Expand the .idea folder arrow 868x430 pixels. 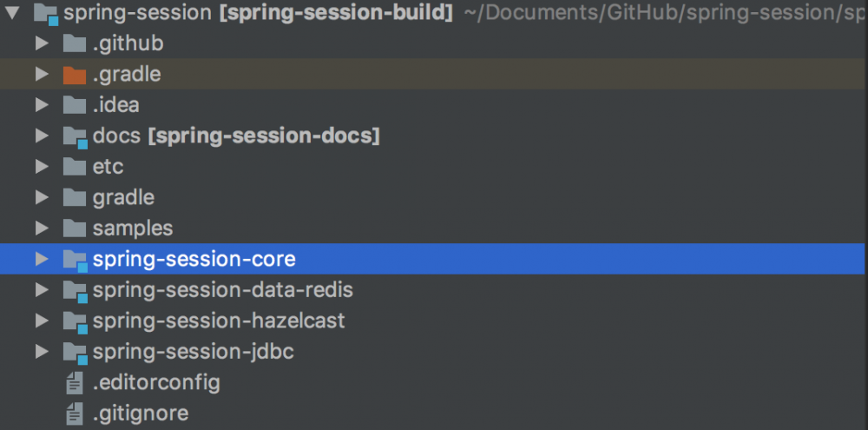(x=42, y=105)
